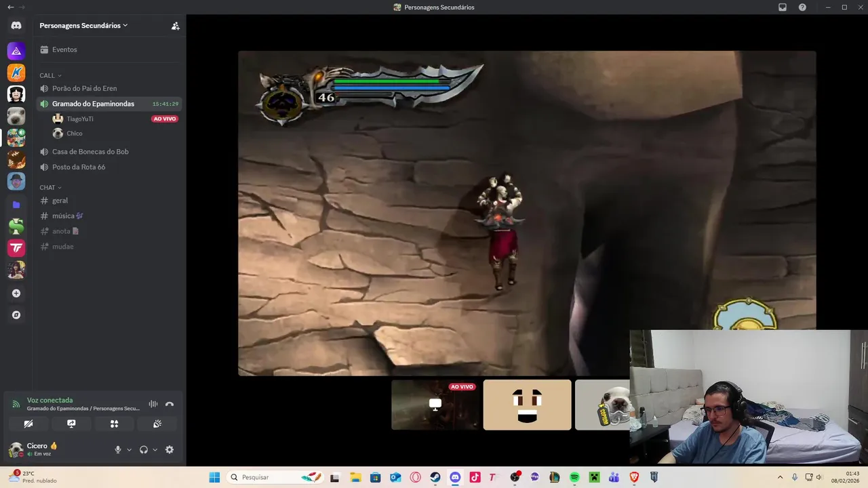This screenshot has width=868, height=488.
Task: Open share screen button
Action: (71, 424)
